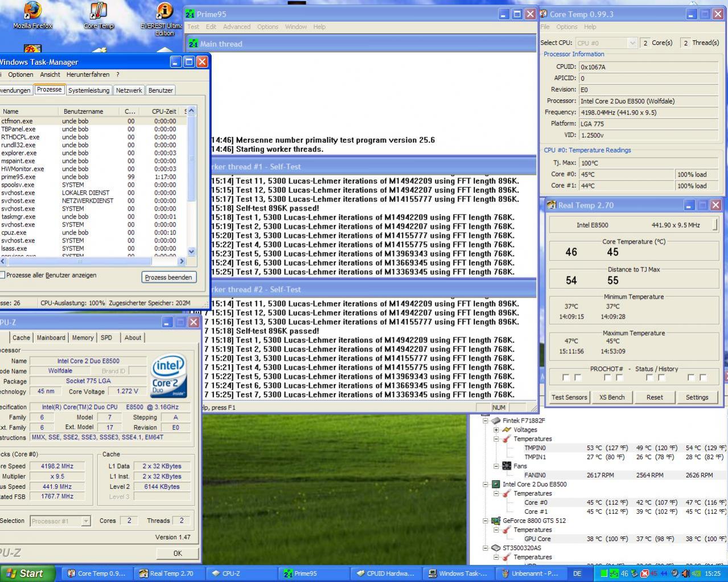Open the Windows Start menu
Viewport: 728px width, 582px height.
28,573
